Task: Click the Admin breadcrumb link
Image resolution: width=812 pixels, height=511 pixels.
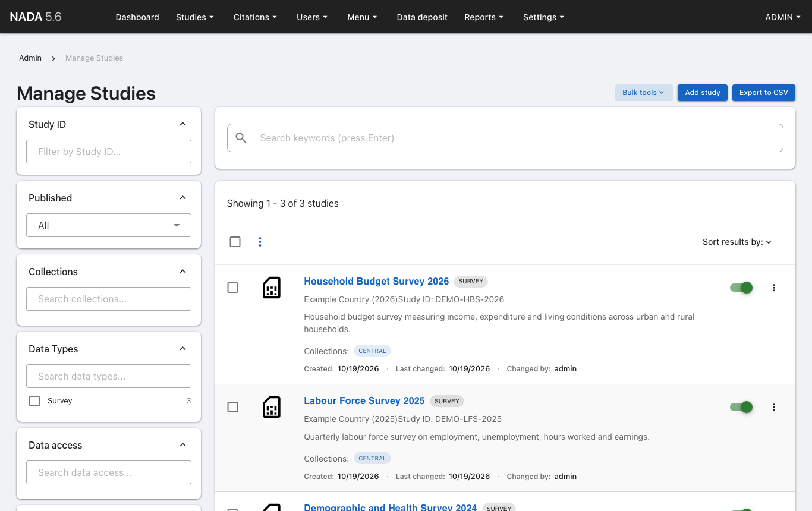Action: 30,58
